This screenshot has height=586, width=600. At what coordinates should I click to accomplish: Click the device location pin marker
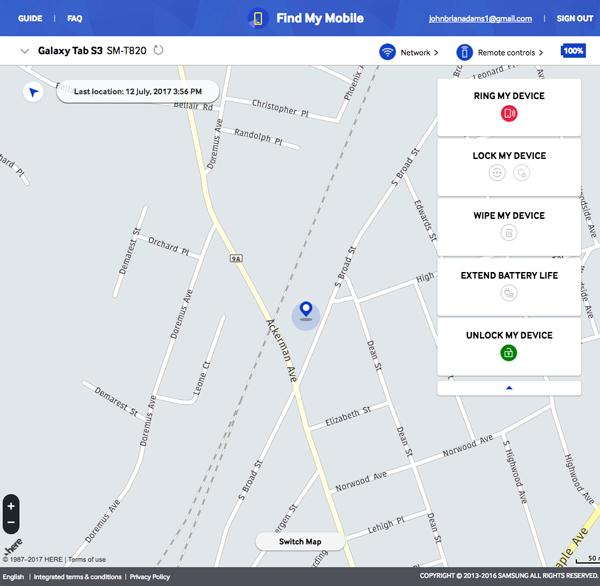[x=306, y=311]
